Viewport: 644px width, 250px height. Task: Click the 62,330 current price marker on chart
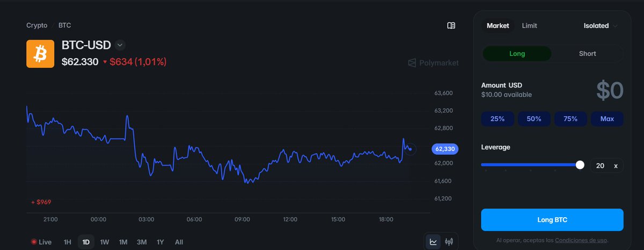point(445,149)
